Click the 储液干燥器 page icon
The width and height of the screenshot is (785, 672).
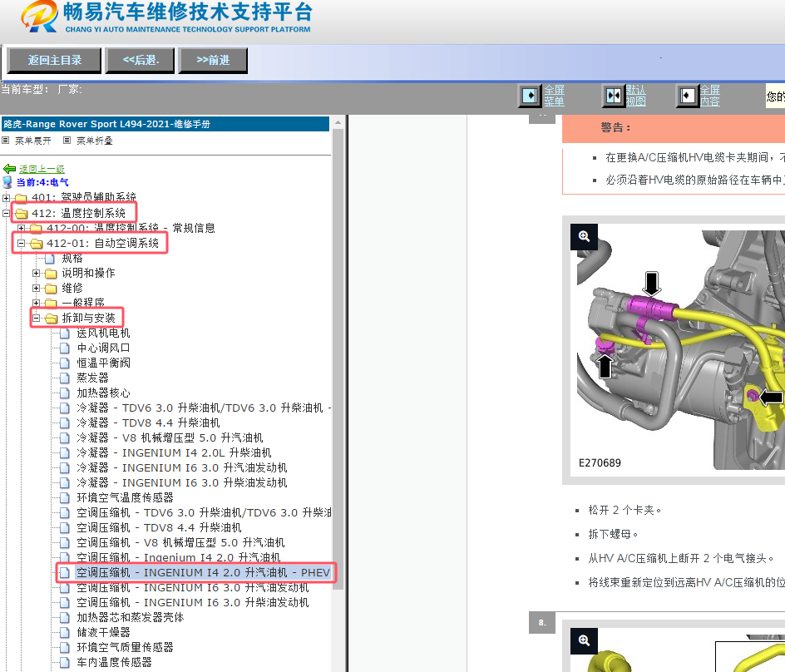[65, 633]
